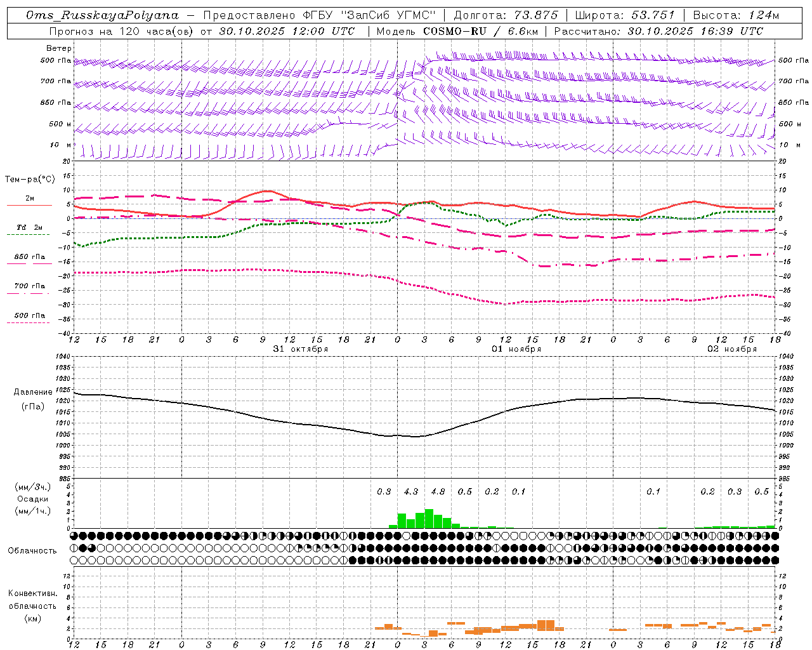The height and width of the screenshot is (650, 812).
Task: Click the Облачность cloudiness label
Action: [x=32, y=551]
